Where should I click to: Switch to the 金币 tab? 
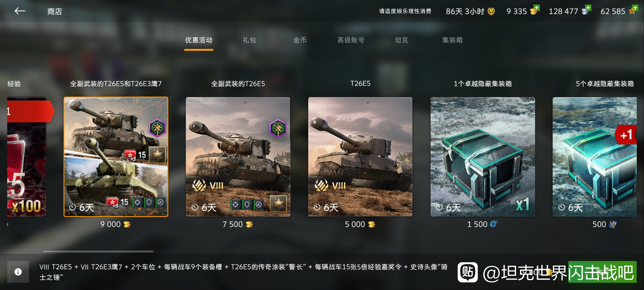pyautogui.click(x=300, y=40)
